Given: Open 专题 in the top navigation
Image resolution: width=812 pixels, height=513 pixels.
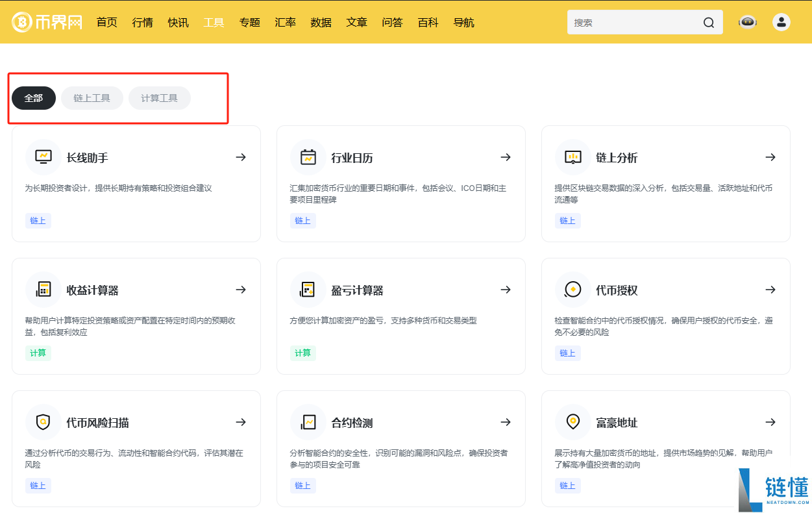Looking at the screenshot, I should click(x=250, y=22).
